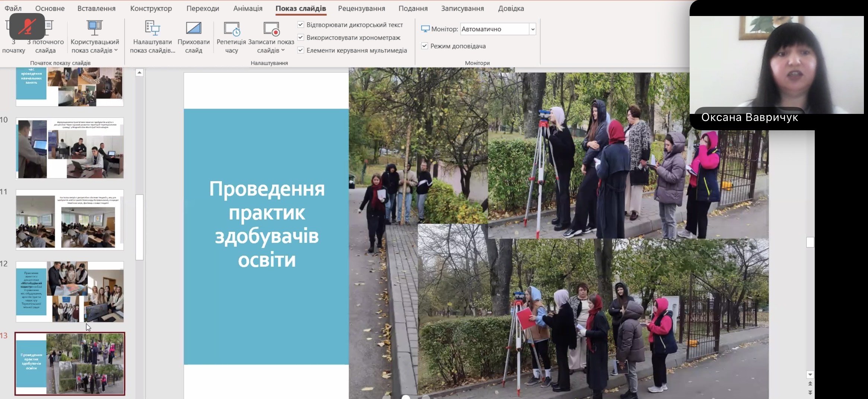Click the slide panel vertical scrollbar thumb
This screenshot has width=868, height=399.
tap(139, 227)
